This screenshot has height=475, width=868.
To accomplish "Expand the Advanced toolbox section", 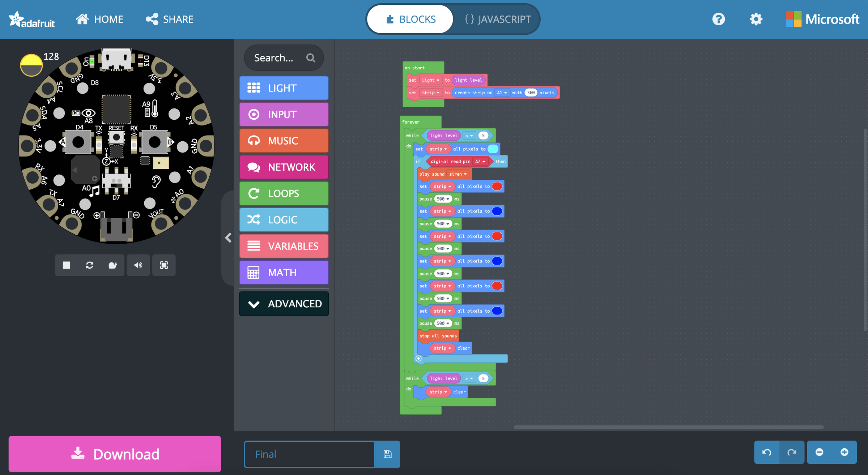I will pos(284,304).
